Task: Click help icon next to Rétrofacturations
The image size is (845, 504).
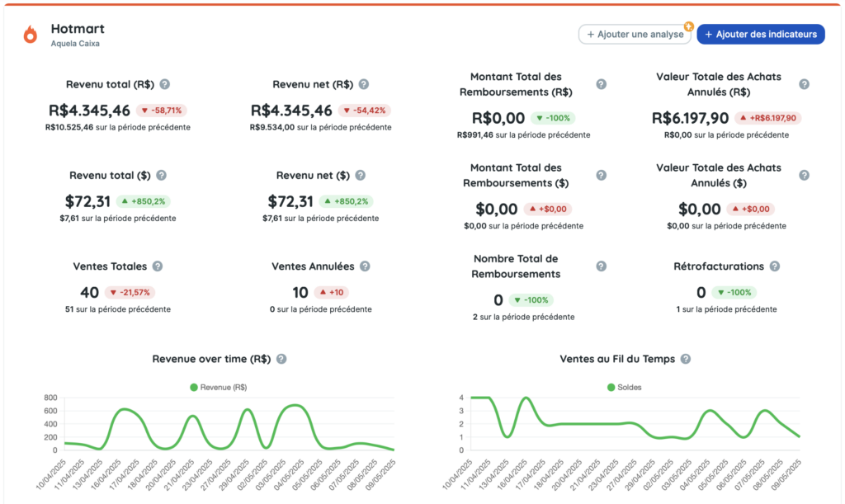Action: click(x=774, y=266)
